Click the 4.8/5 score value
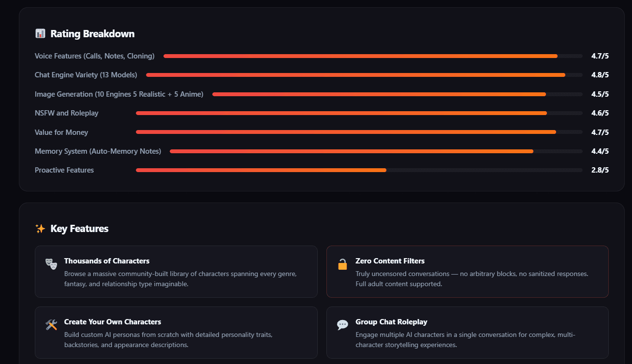 coord(600,75)
